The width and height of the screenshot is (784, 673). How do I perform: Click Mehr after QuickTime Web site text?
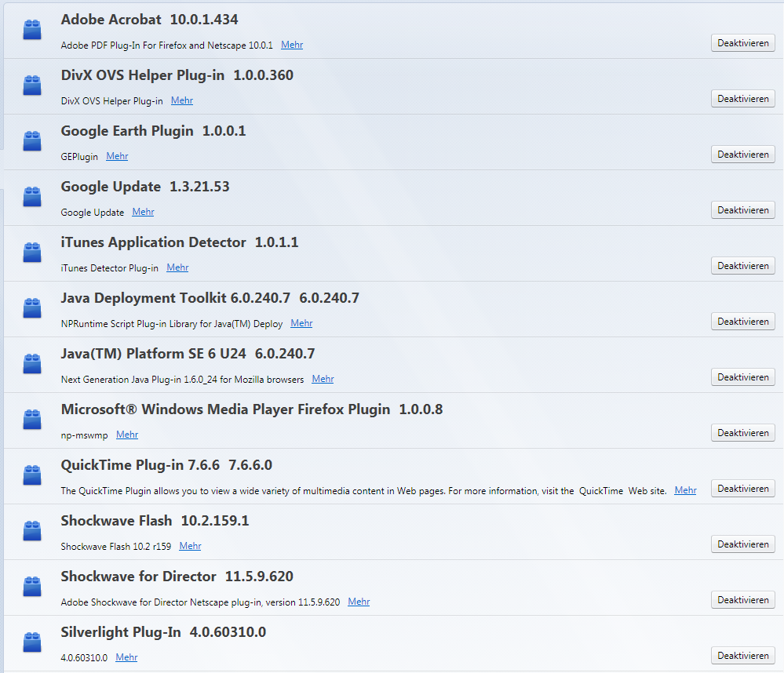coord(685,491)
